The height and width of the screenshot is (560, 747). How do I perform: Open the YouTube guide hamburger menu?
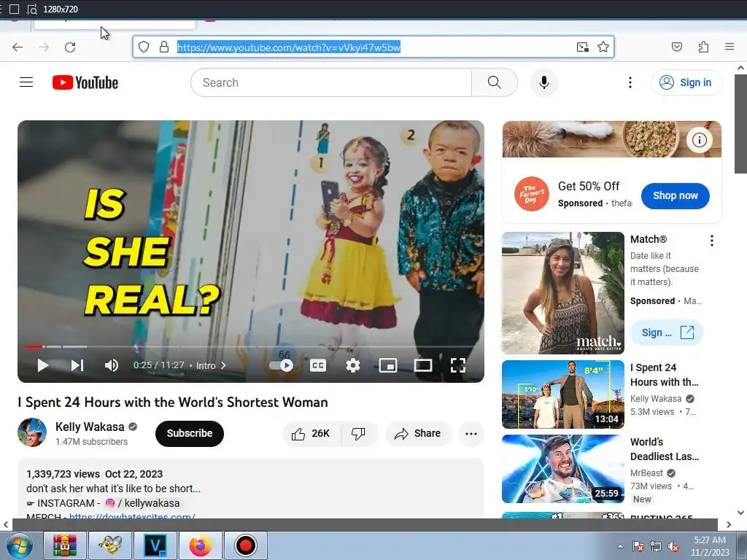26,82
